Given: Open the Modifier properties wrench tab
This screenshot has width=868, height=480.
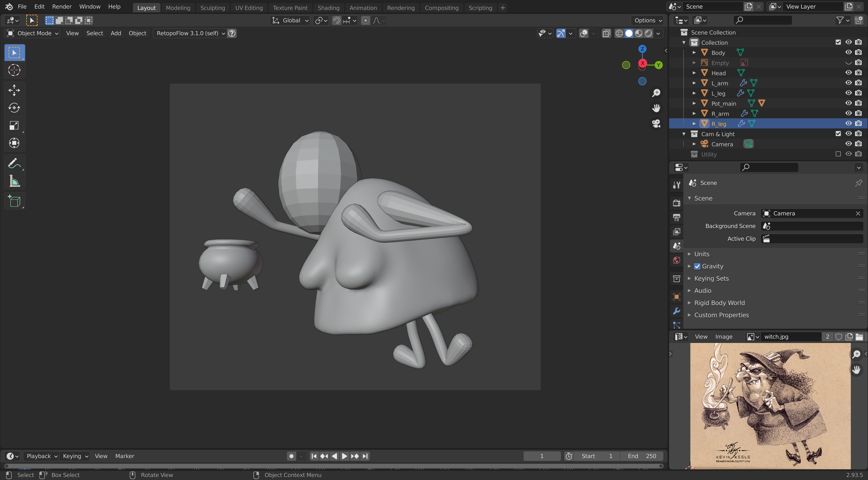Looking at the screenshot, I should tap(677, 311).
